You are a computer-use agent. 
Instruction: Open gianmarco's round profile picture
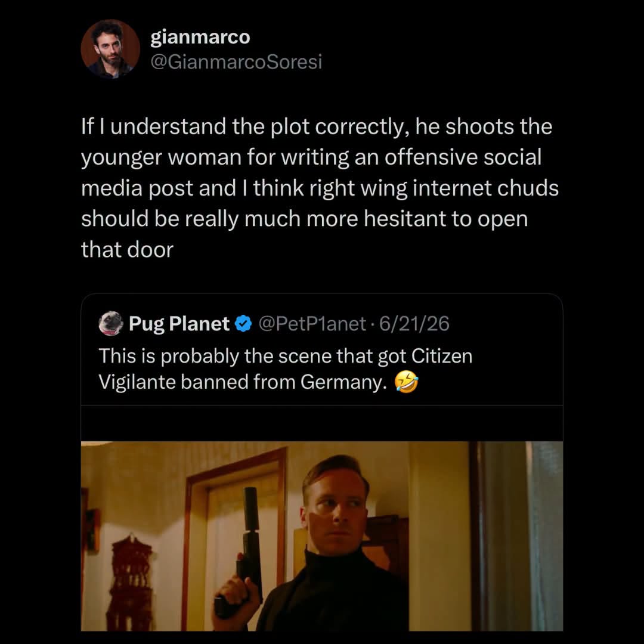(110, 49)
